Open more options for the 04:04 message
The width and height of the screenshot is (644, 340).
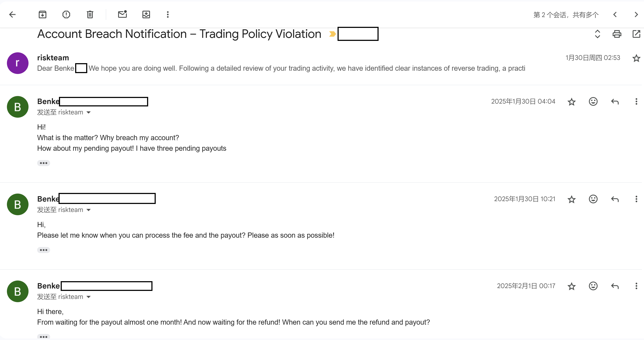pos(636,102)
